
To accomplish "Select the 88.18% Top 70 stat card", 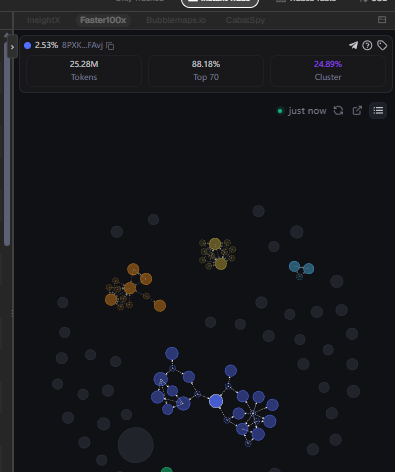I will click(x=206, y=71).
